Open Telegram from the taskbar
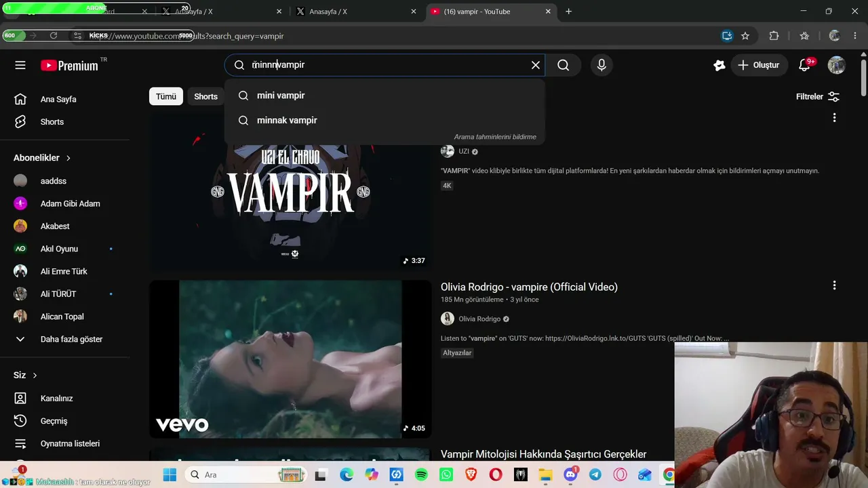868x488 pixels. (595, 475)
